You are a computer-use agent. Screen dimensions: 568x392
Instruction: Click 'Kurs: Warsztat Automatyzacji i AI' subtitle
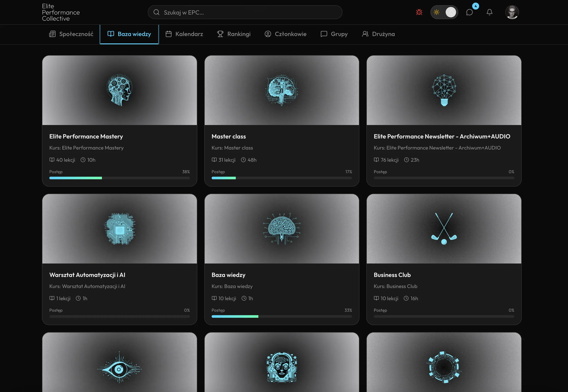[87, 286]
